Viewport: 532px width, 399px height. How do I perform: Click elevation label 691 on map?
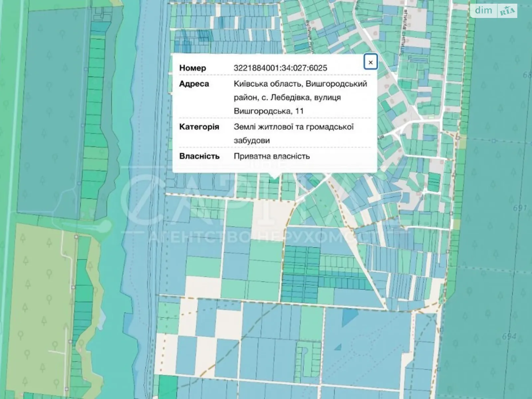tap(520, 208)
